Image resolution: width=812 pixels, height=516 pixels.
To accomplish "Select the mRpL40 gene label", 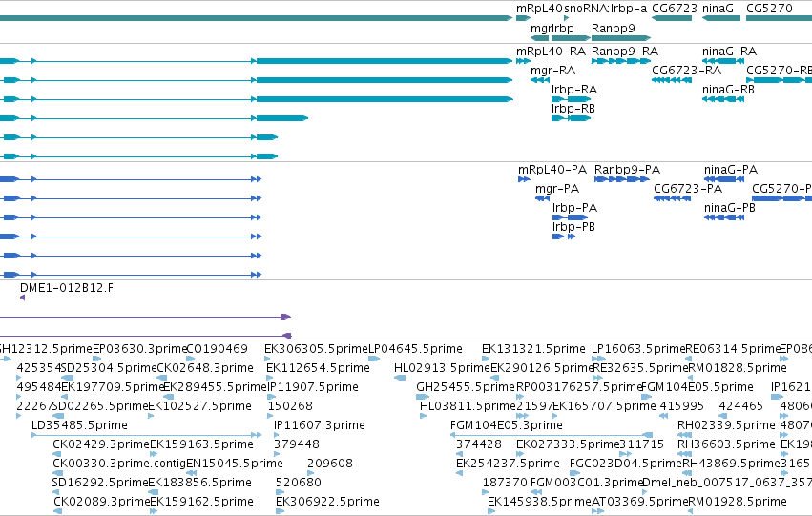I will [539, 9].
